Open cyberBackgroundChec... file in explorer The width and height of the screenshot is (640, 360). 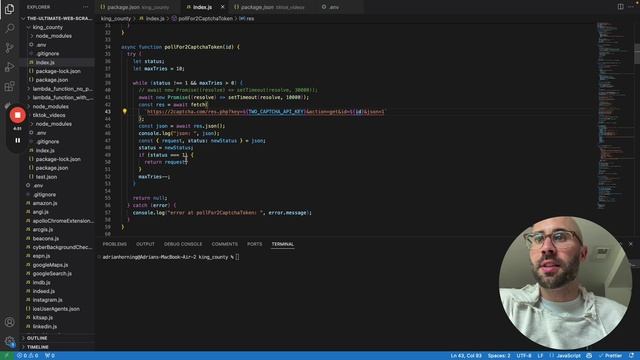(x=62, y=247)
